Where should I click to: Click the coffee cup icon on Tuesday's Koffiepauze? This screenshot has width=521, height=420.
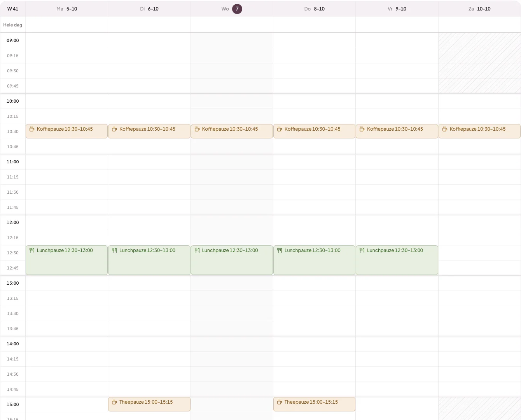[x=114, y=129]
